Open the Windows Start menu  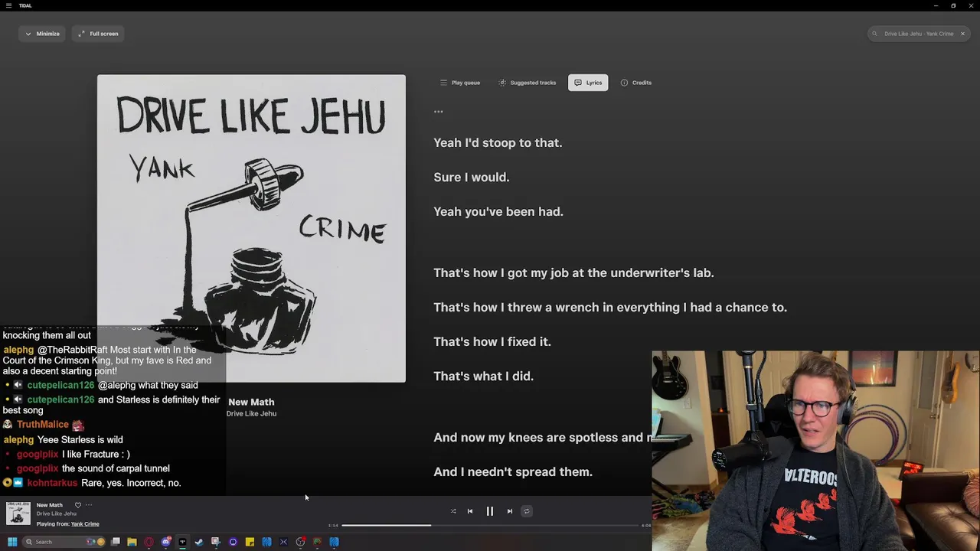[x=12, y=542]
